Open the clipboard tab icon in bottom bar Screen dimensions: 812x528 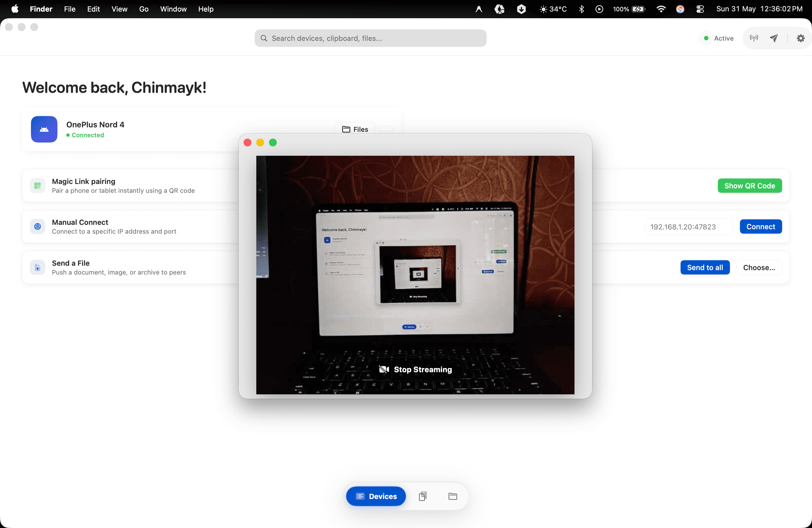pyautogui.click(x=422, y=496)
